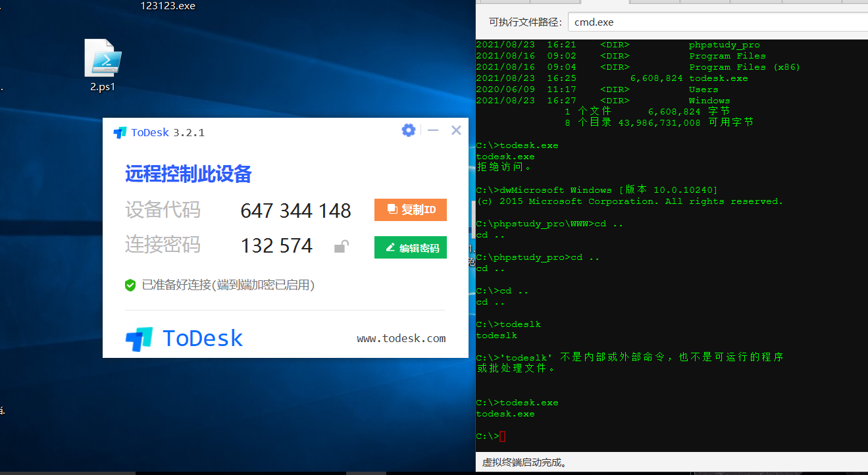
Task: Focus the executable path field containing cmd.exe
Action: (x=718, y=22)
